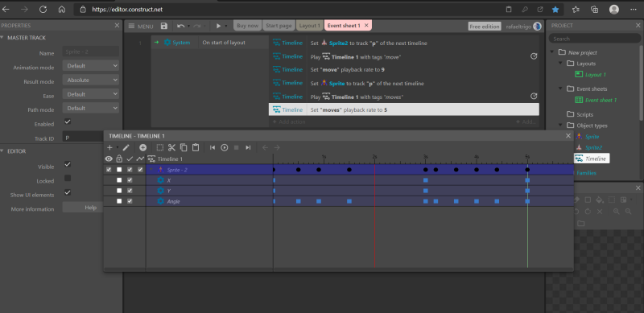The width and height of the screenshot is (644, 313).
Task: Click the System gear icon in event 1
Action: pos(167,43)
